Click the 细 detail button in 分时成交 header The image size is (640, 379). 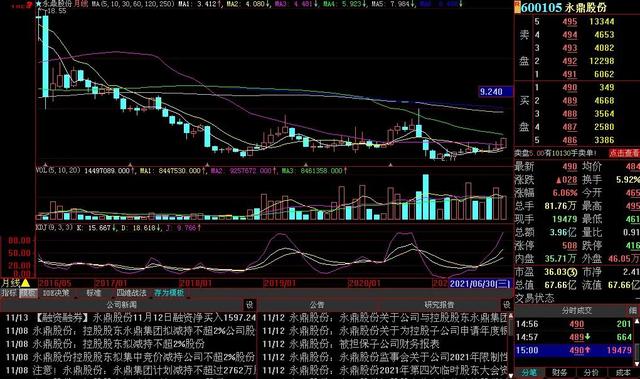(x=632, y=310)
